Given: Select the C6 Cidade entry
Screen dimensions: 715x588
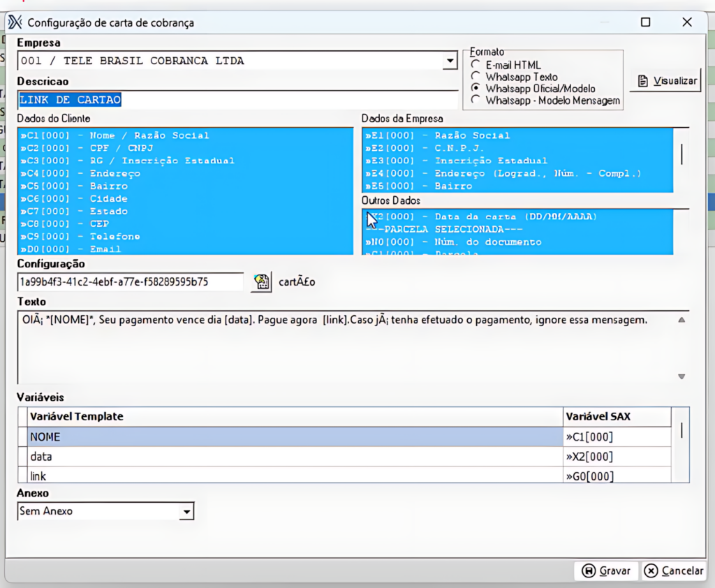Looking at the screenshot, I should tap(185, 198).
